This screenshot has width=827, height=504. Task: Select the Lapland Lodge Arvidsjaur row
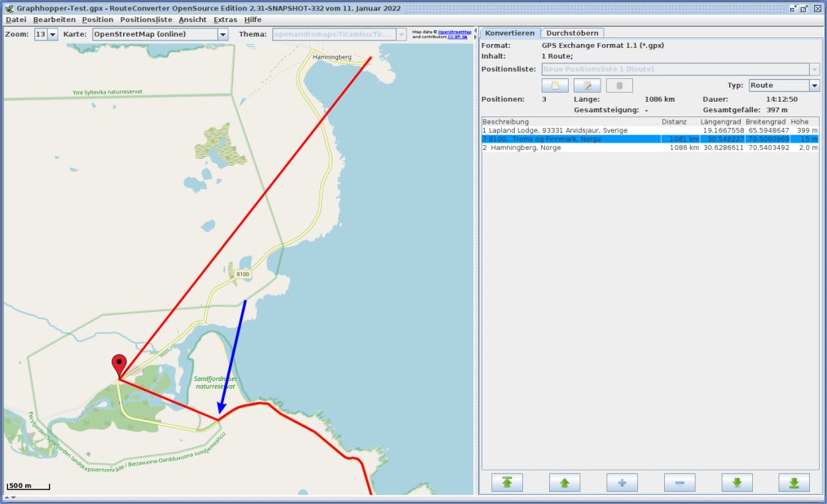coord(650,130)
